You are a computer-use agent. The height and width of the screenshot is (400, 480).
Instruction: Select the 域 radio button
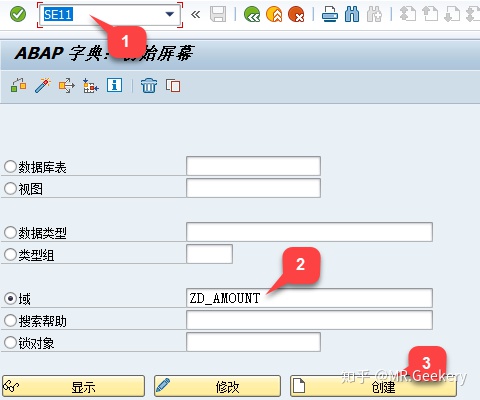pos(10,299)
